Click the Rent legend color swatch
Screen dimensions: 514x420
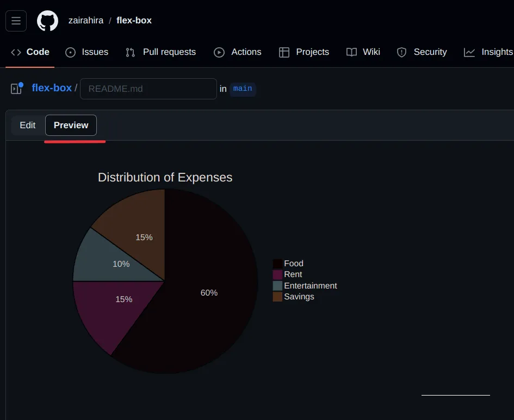[x=277, y=275]
